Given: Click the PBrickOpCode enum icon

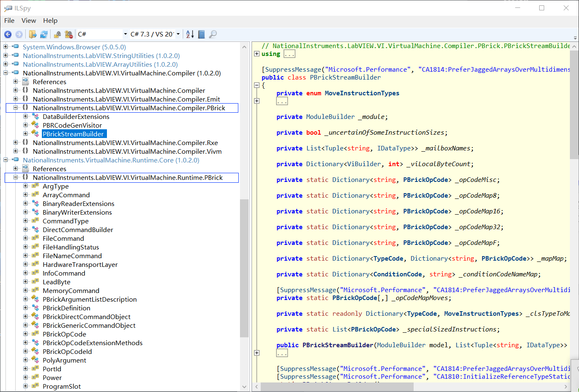Looking at the screenshot, I should pos(35,334).
